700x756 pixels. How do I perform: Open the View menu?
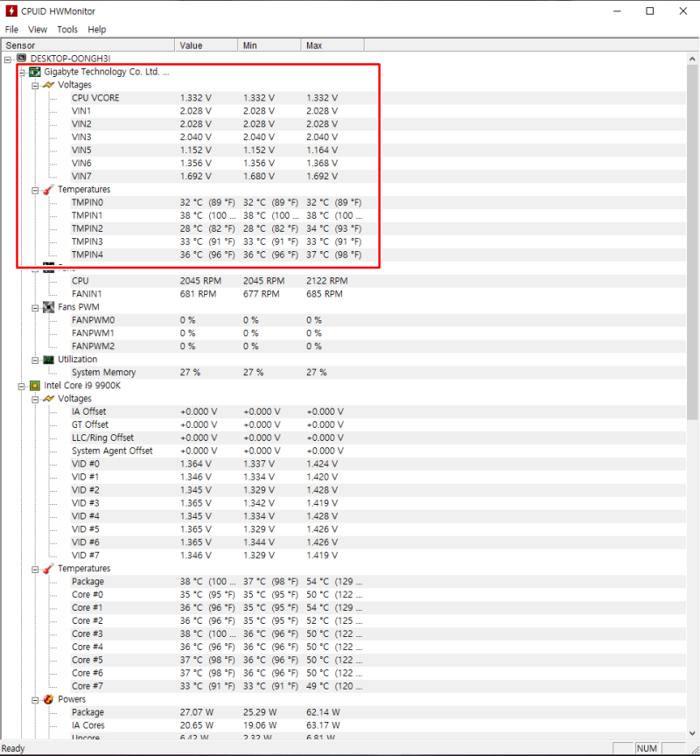(38, 30)
